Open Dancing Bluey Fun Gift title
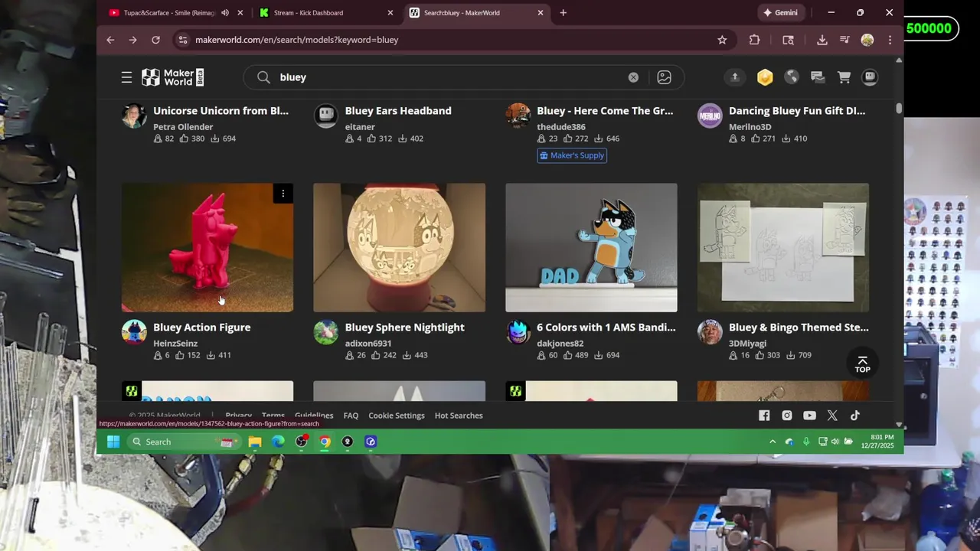980x551 pixels. pos(797,111)
